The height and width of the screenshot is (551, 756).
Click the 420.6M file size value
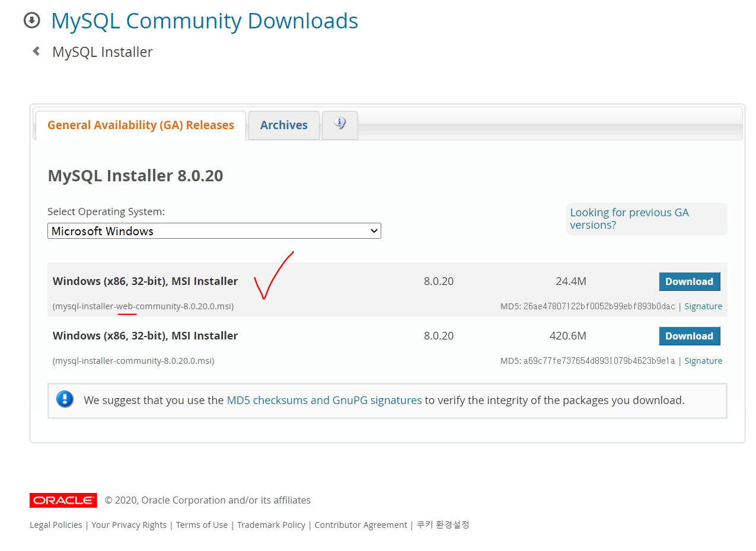click(x=568, y=336)
